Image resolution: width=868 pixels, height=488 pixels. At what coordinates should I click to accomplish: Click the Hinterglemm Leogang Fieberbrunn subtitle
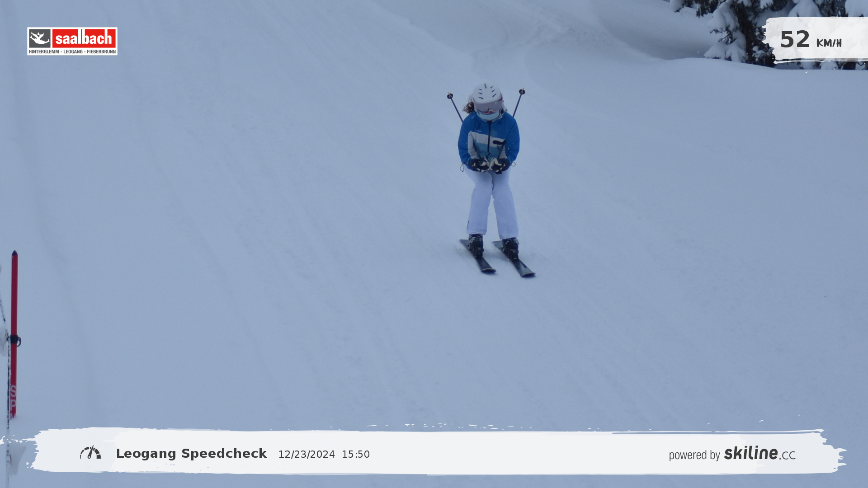point(72,52)
